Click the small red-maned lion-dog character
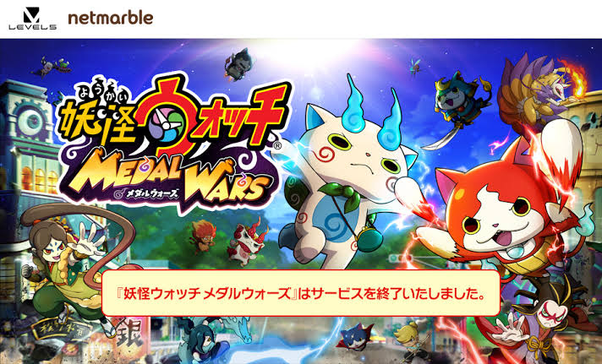Image resolution: width=602 pixels, height=364 pixels. coord(246,242)
